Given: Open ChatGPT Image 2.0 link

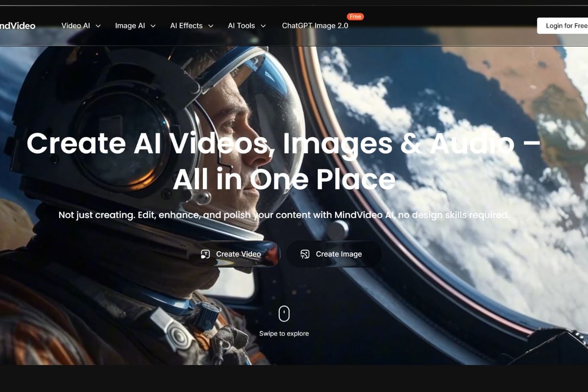Looking at the screenshot, I should [x=315, y=25].
